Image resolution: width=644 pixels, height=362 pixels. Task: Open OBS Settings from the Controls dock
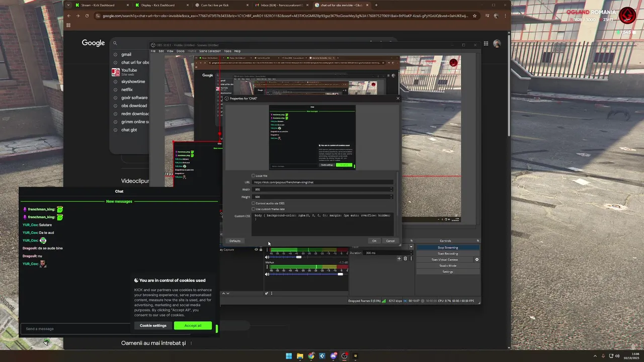click(447, 271)
